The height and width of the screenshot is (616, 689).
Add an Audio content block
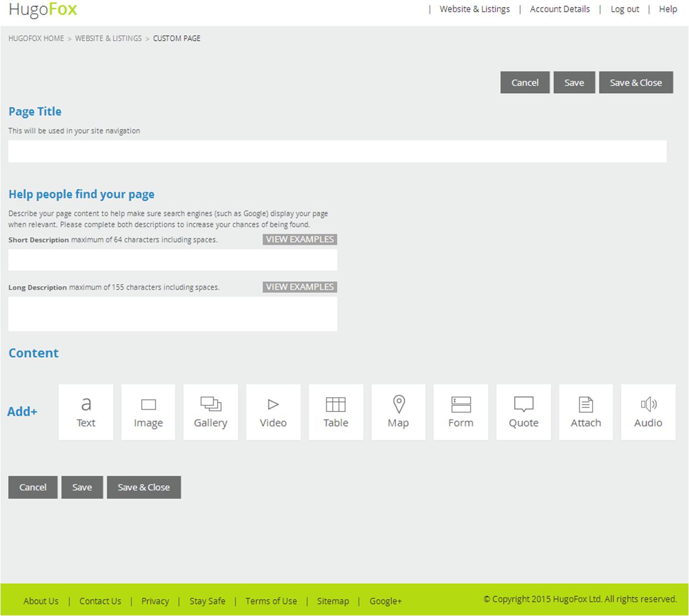[x=648, y=411]
